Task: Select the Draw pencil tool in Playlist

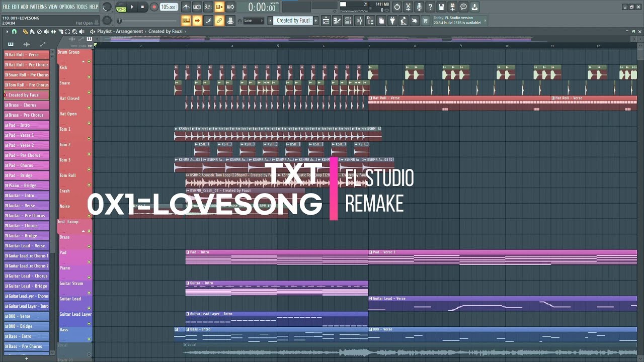Action: point(25,32)
